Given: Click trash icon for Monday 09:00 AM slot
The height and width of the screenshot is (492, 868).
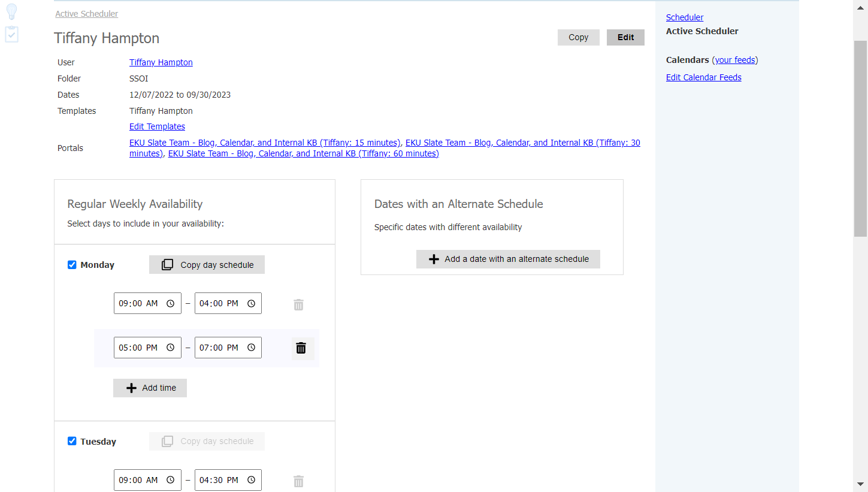Looking at the screenshot, I should [x=298, y=305].
